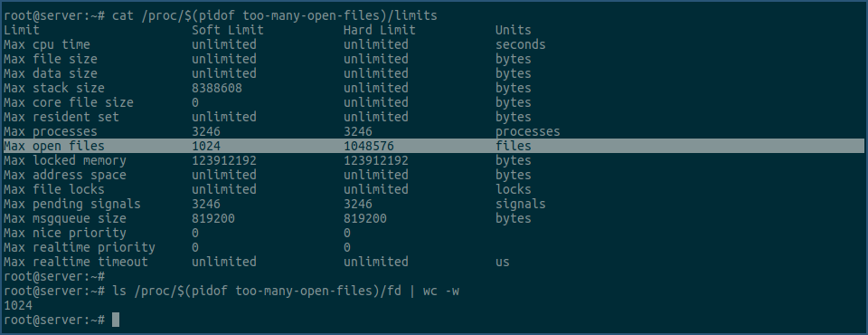
Task: Click the highlighted Max open files row
Action: click(x=433, y=146)
